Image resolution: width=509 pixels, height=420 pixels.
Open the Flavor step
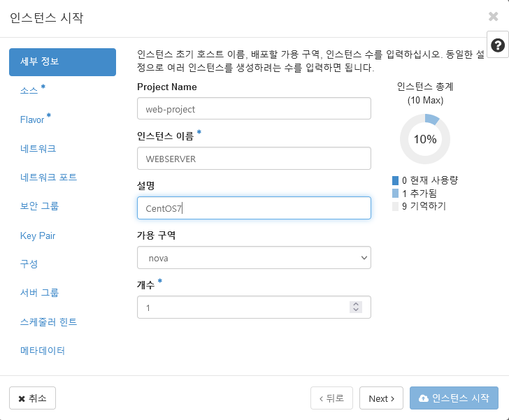[32, 120]
